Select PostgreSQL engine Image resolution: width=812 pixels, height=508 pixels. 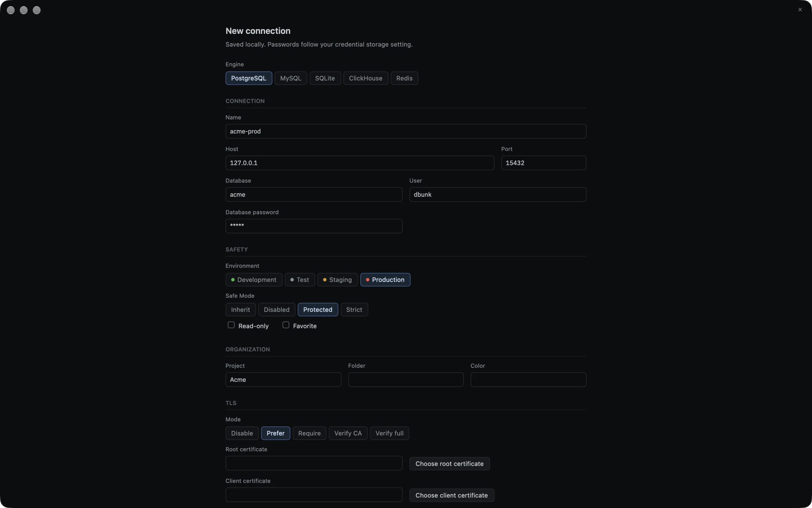click(x=249, y=78)
